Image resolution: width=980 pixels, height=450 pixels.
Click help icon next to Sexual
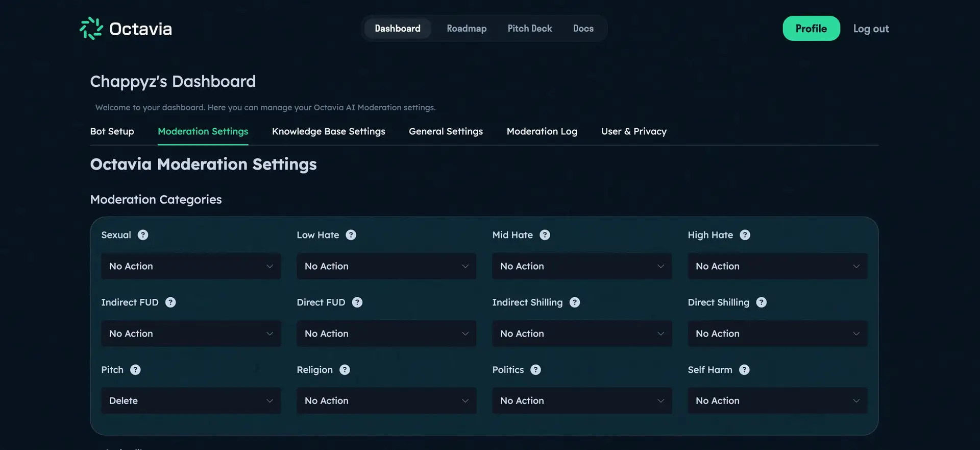pos(143,235)
